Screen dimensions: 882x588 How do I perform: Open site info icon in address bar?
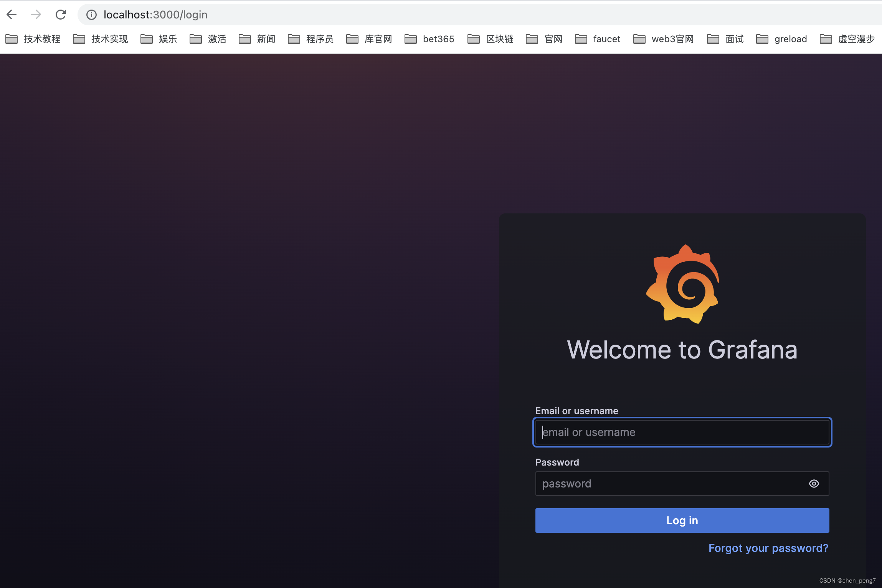point(91,15)
